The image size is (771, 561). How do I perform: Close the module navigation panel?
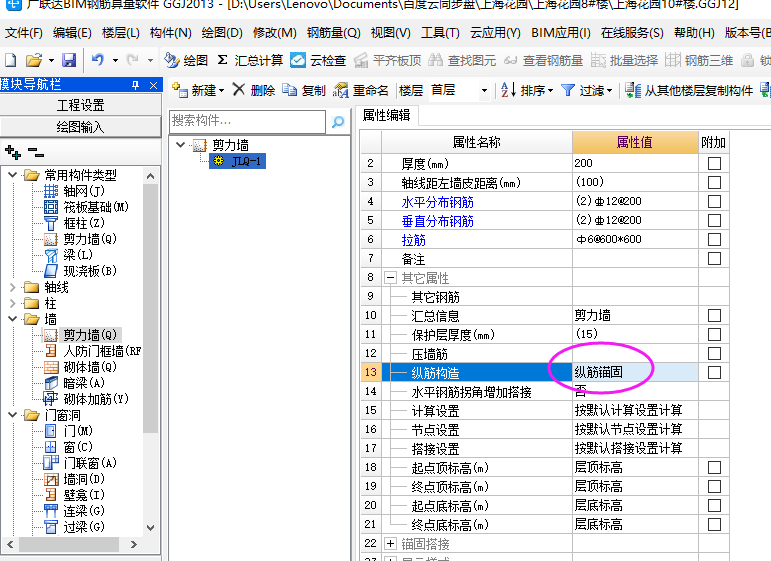point(153,85)
